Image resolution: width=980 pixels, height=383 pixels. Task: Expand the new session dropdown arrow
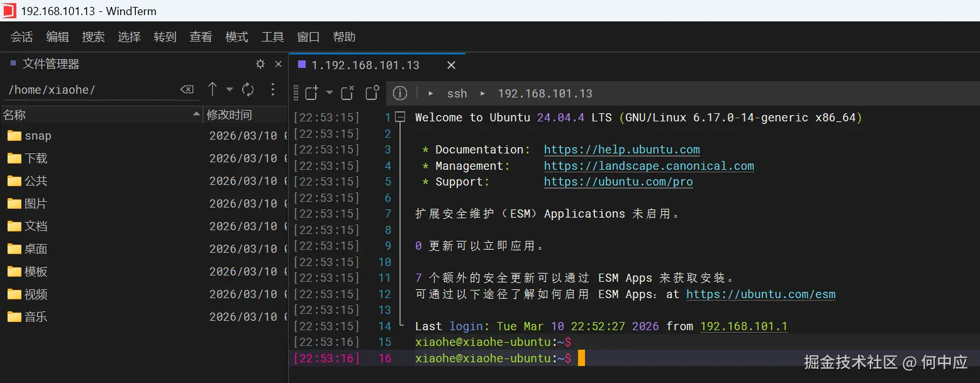coord(329,93)
